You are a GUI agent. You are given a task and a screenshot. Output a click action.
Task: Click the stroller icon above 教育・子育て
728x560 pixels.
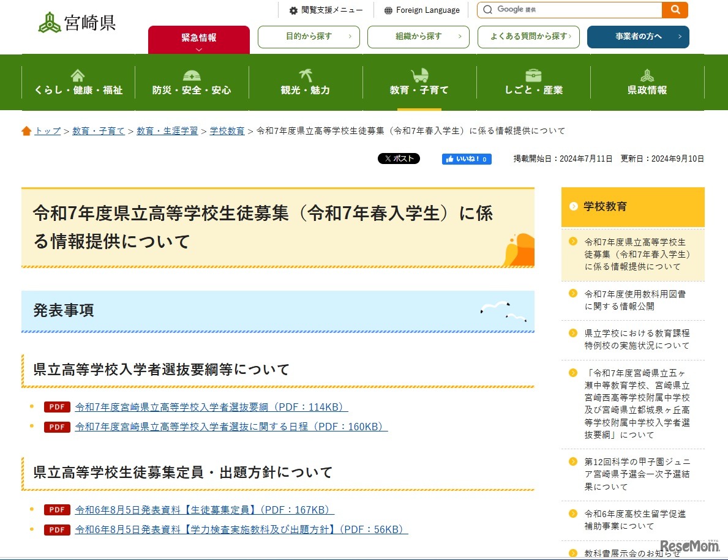(x=419, y=75)
